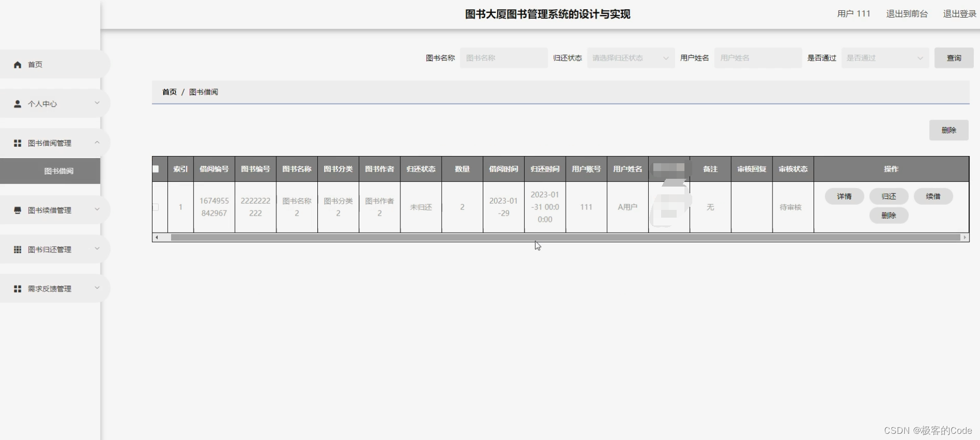Click the horizontal scrollbar left arrow
Viewport: 980px width, 440px height.
157,237
